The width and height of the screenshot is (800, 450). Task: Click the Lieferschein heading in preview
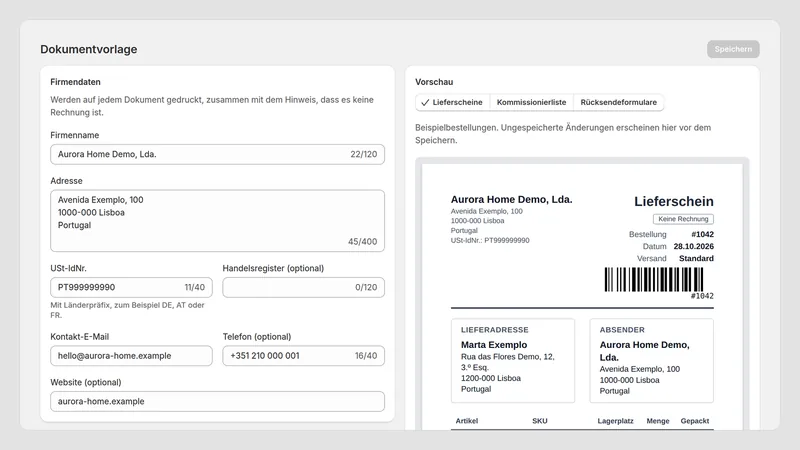point(673,202)
